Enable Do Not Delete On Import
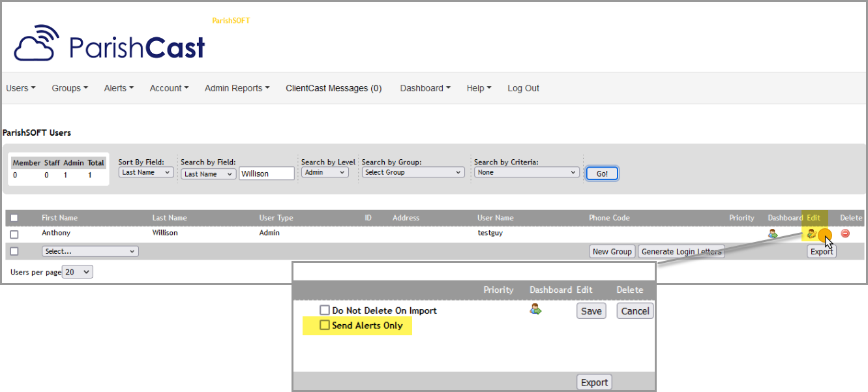This screenshot has width=868, height=392. [325, 310]
